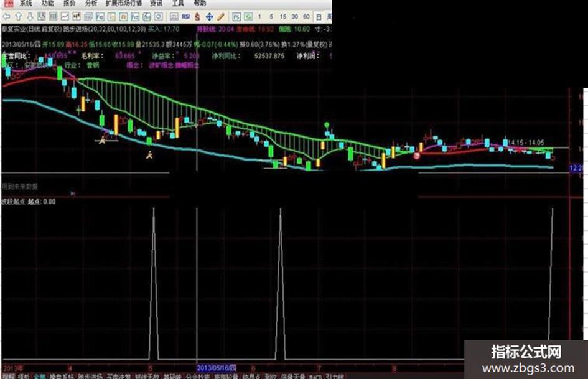The image size is (588, 379).
Task: Click the wavy lines toolbar icon
Action: tap(174, 17)
